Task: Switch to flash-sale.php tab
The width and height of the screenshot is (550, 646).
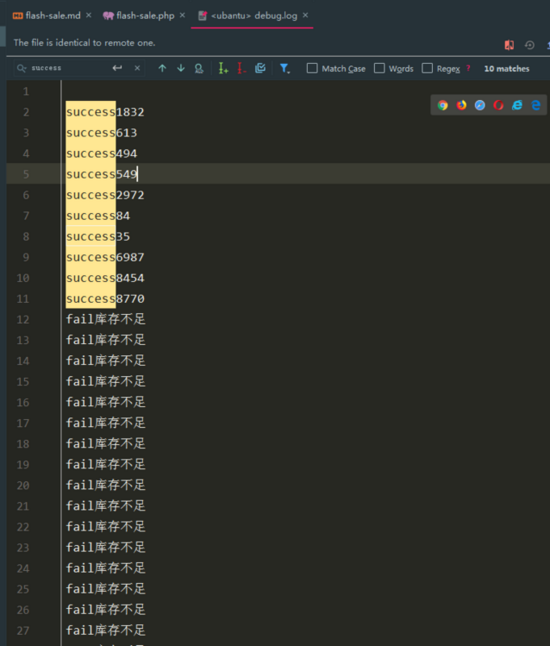Action: pos(139,16)
